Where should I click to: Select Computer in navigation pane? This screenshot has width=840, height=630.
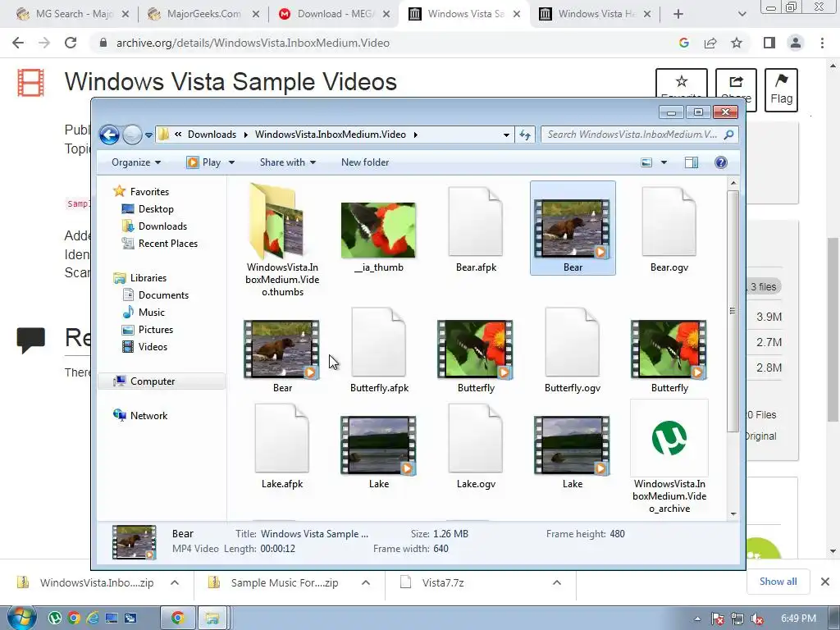[162, 381]
